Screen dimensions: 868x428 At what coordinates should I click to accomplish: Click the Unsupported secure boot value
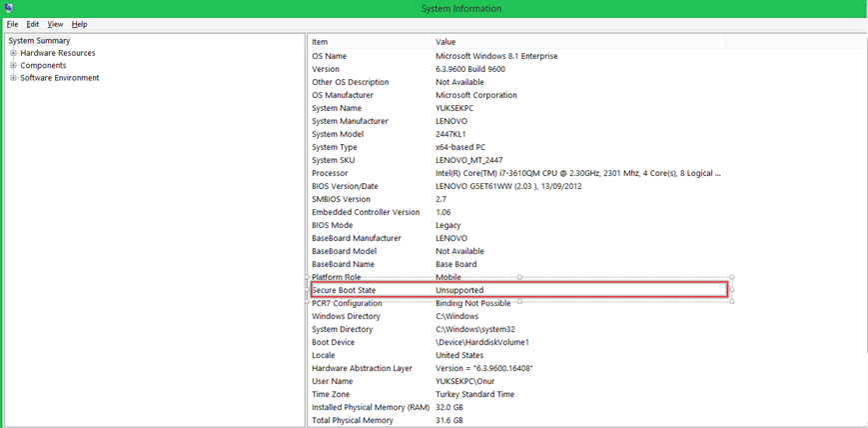(459, 290)
